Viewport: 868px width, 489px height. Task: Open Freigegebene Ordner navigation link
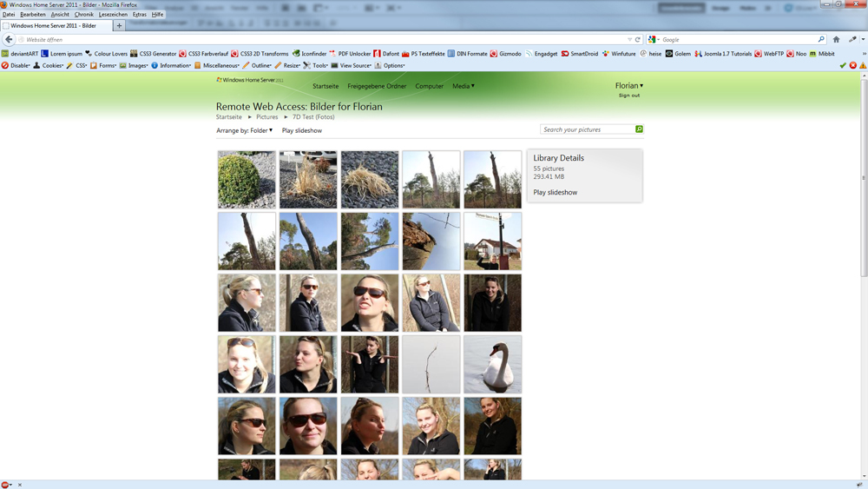click(377, 86)
